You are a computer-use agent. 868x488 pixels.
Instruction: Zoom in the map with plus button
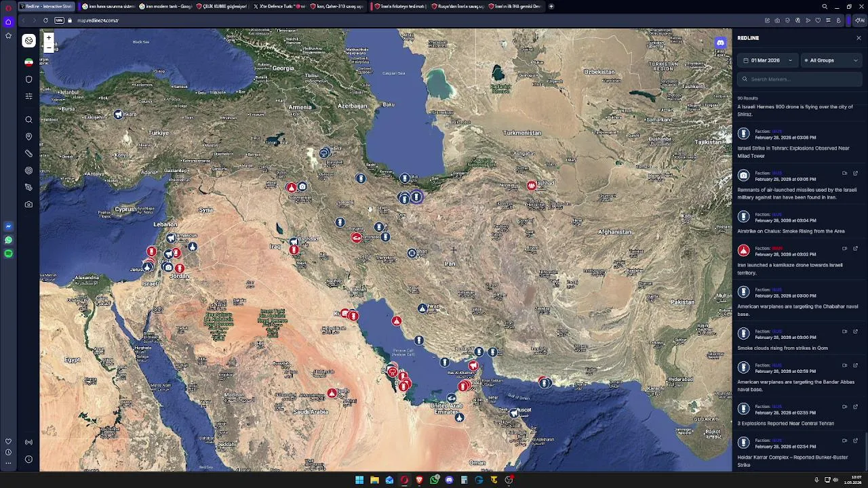tap(49, 39)
